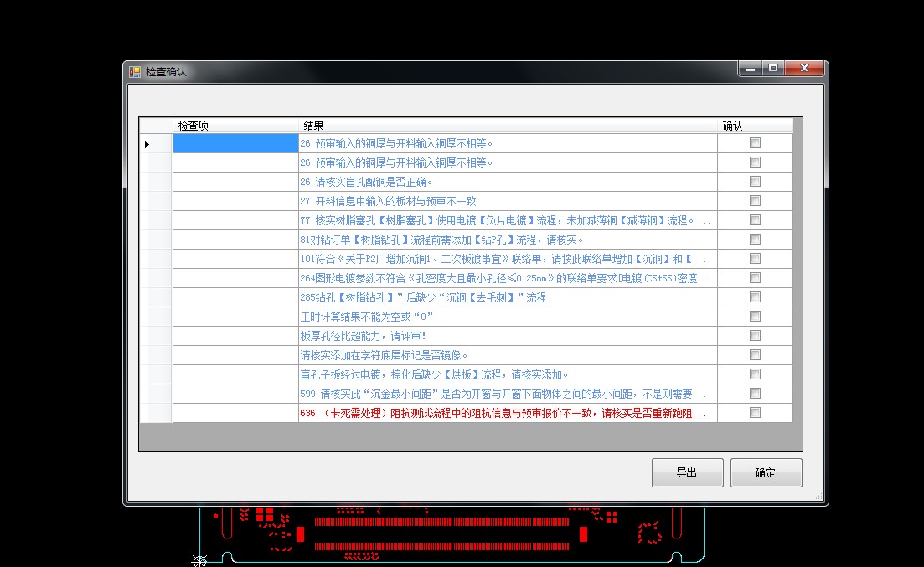Select result text 27.开料信息中输入的板材与预审不一致
This screenshot has height=567, width=924.
click(388, 201)
